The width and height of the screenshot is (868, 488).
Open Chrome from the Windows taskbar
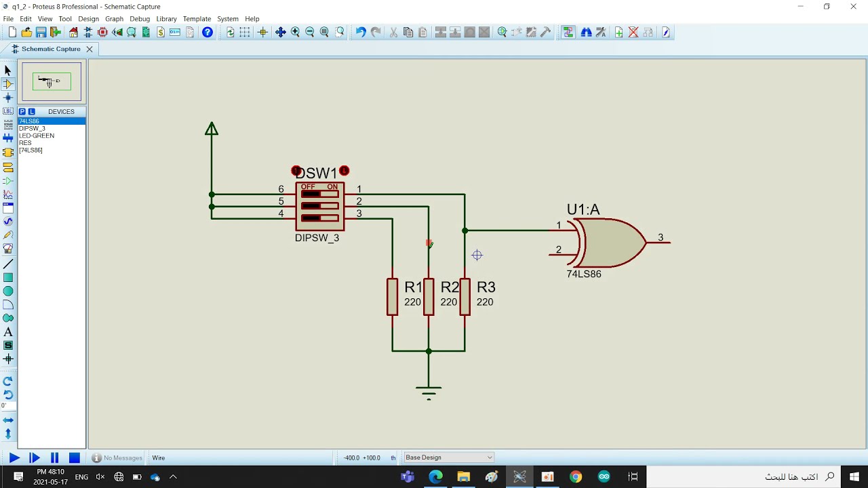[x=576, y=476]
